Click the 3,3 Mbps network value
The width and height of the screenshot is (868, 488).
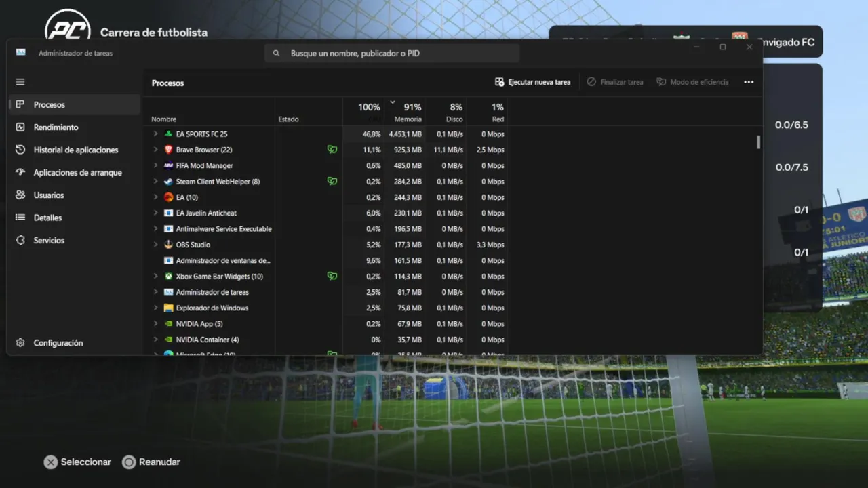[x=491, y=245]
